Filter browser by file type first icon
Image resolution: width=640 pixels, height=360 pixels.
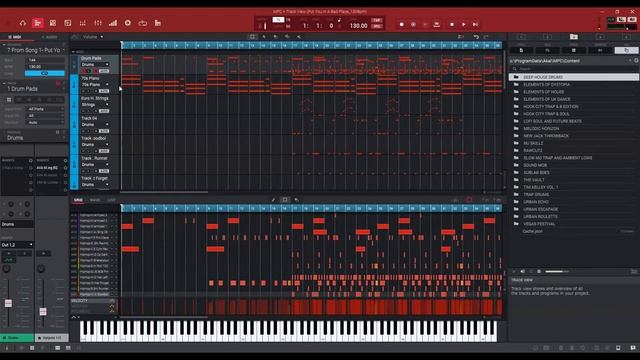(521, 50)
